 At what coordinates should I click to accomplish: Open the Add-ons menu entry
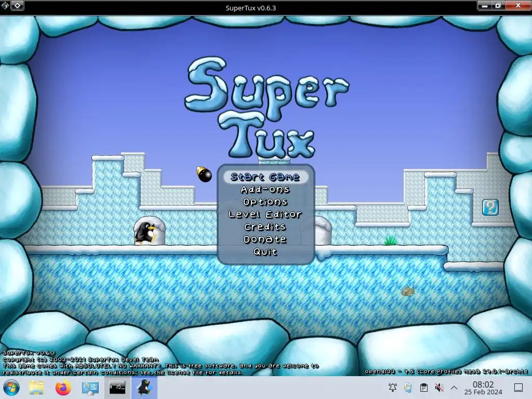click(265, 190)
